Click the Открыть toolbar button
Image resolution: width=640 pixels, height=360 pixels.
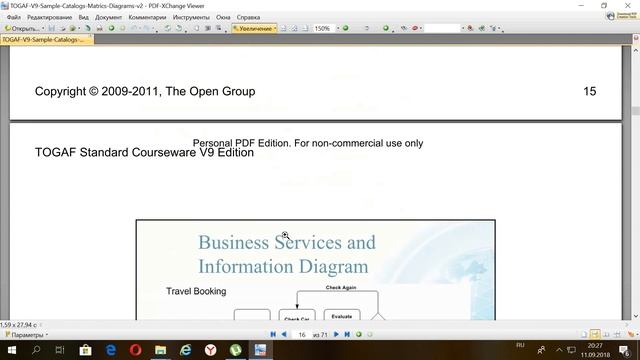(22, 28)
